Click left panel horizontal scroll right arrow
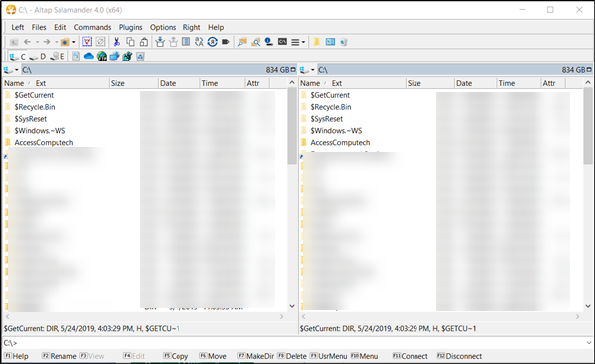595x364 pixels. point(282,316)
